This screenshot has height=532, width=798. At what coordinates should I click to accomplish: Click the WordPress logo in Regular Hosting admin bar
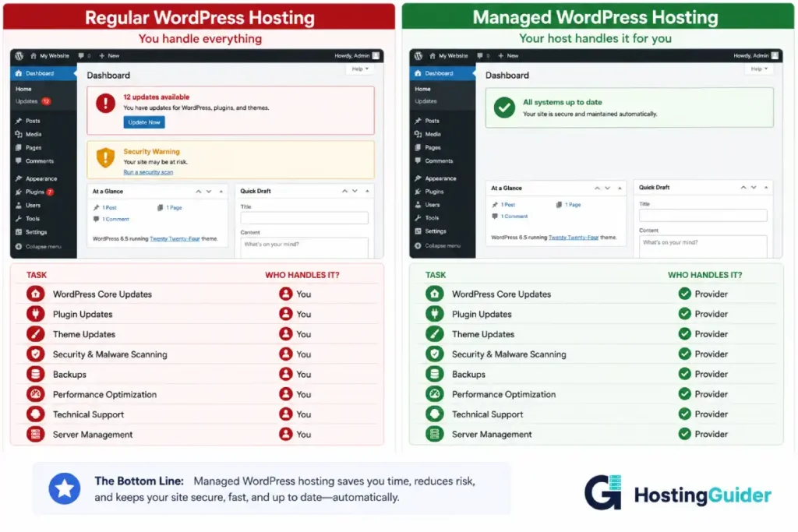pos(19,56)
